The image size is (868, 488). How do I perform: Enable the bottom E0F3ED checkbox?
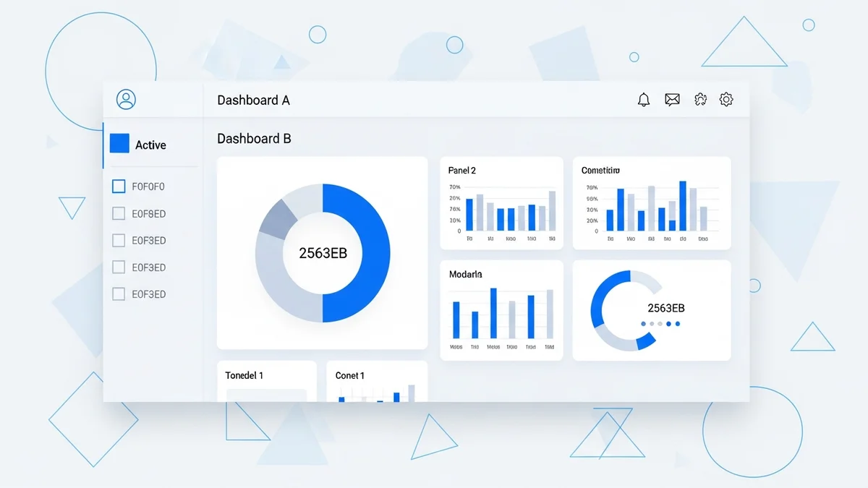coord(119,294)
